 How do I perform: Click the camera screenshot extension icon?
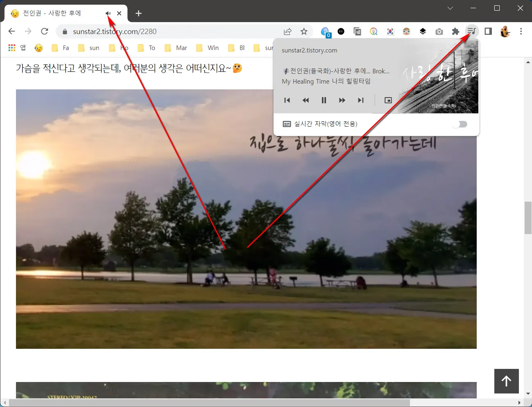(439, 31)
